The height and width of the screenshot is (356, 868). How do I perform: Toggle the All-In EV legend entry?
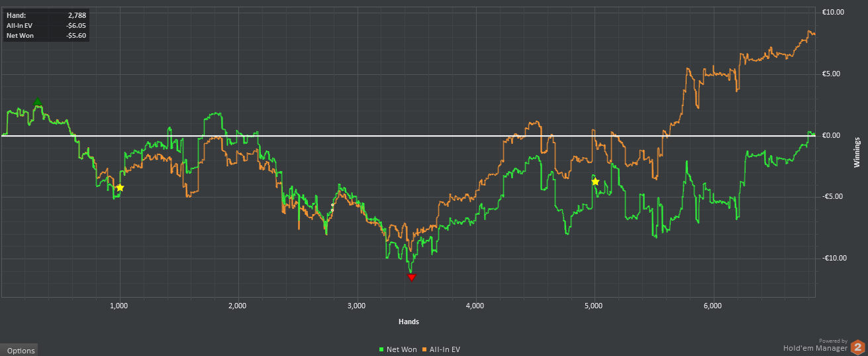[x=441, y=349]
